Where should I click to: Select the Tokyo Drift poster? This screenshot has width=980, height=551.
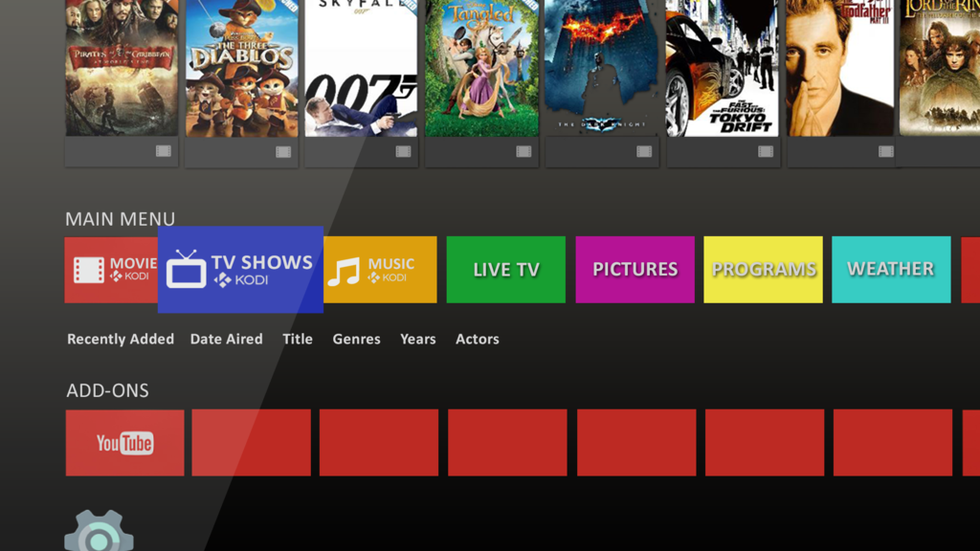tap(723, 68)
